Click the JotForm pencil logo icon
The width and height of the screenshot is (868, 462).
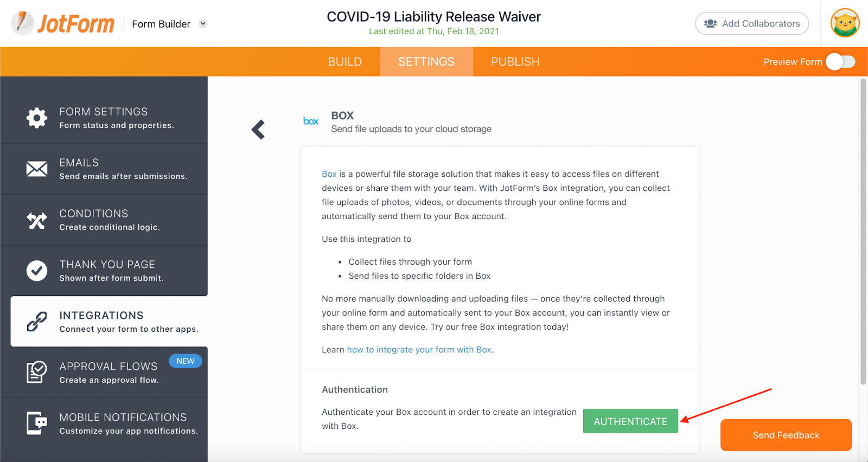[x=22, y=23]
